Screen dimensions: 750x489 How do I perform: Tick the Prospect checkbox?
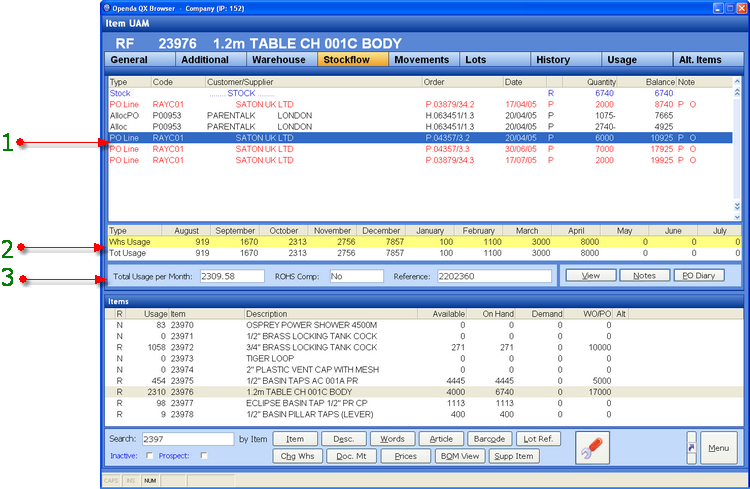pos(204,456)
